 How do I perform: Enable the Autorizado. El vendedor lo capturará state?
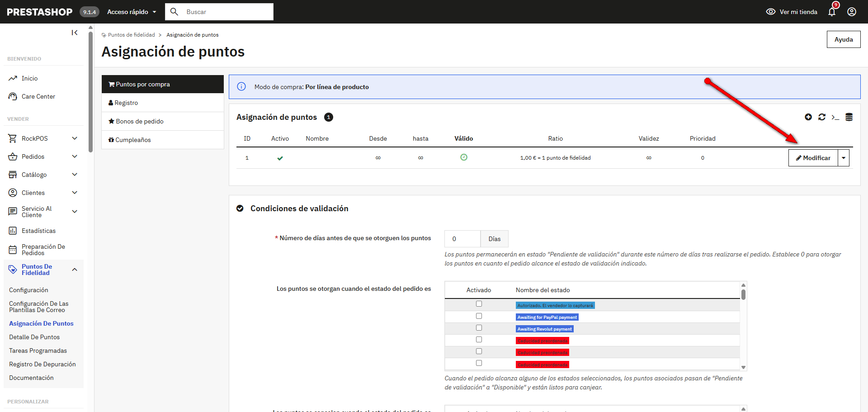(479, 304)
